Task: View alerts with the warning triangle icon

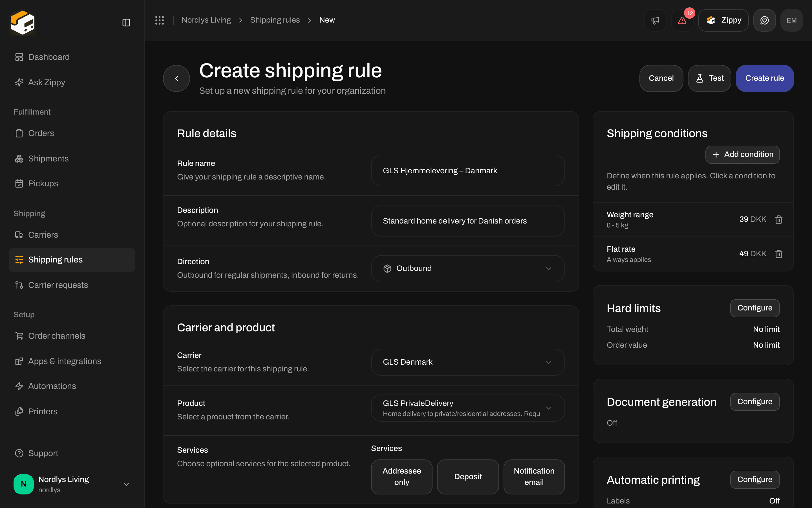Action: tap(682, 20)
